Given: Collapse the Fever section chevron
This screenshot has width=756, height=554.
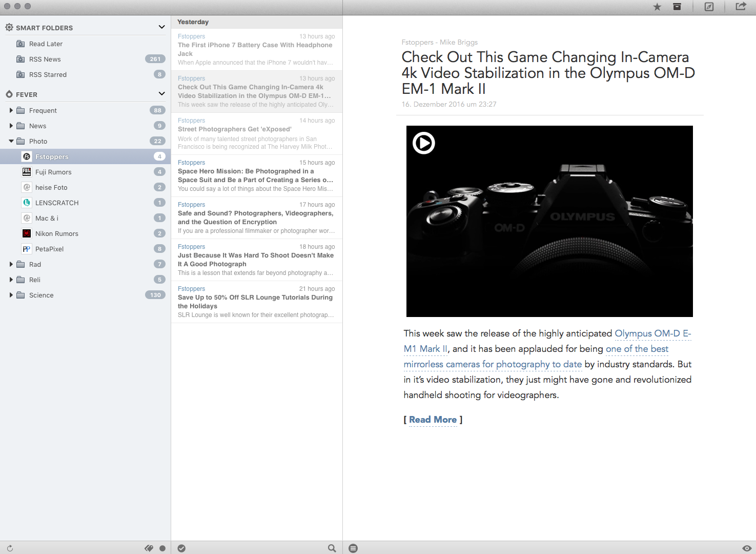Looking at the screenshot, I should (x=162, y=93).
